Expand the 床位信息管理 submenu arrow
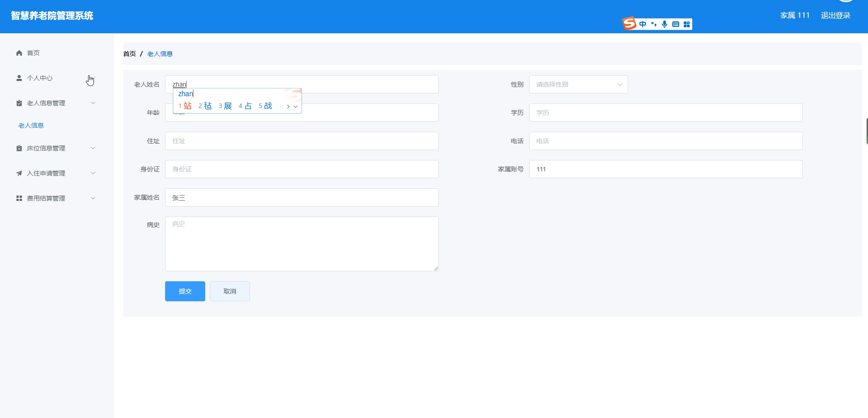The width and height of the screenshot is (868, 418). (x=93, y=148)
